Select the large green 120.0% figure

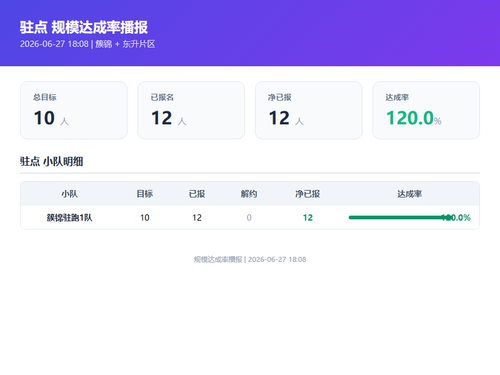tap(414, 118)
